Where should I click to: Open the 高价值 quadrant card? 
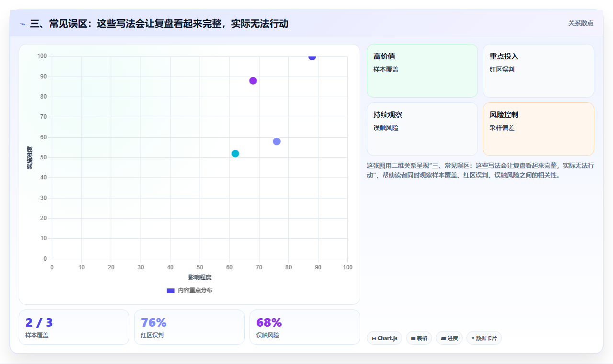[422, 71]
